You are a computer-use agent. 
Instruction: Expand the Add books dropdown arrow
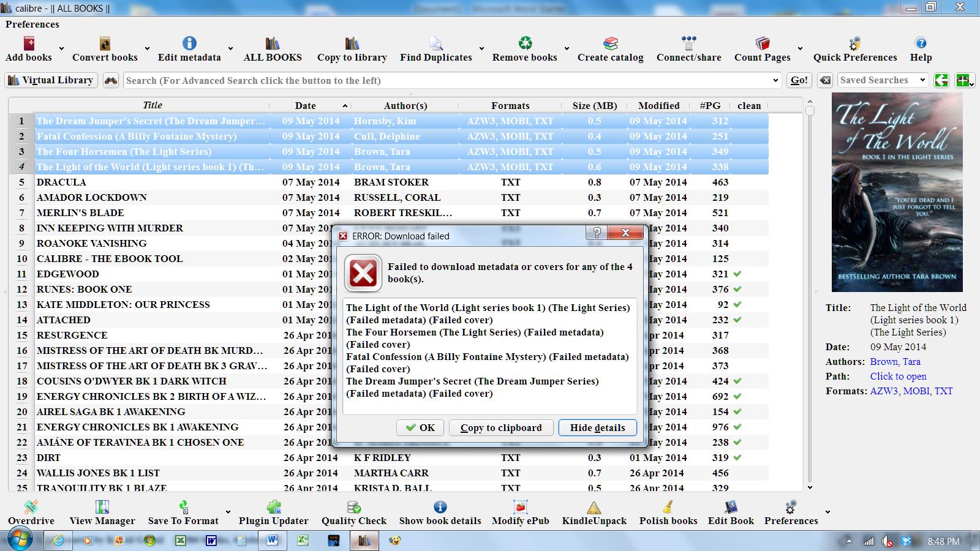61,48
